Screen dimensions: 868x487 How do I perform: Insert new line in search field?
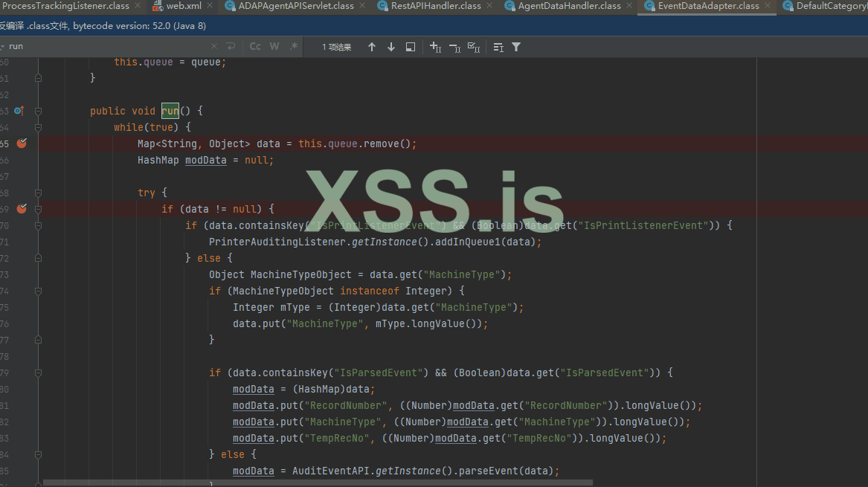point(231,47)
